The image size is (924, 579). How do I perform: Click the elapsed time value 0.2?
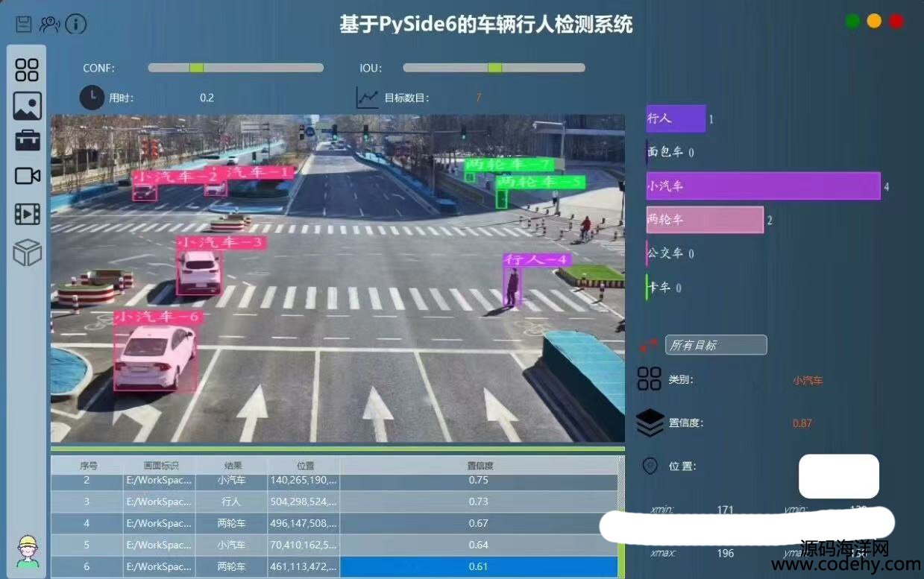coord(207,98)
